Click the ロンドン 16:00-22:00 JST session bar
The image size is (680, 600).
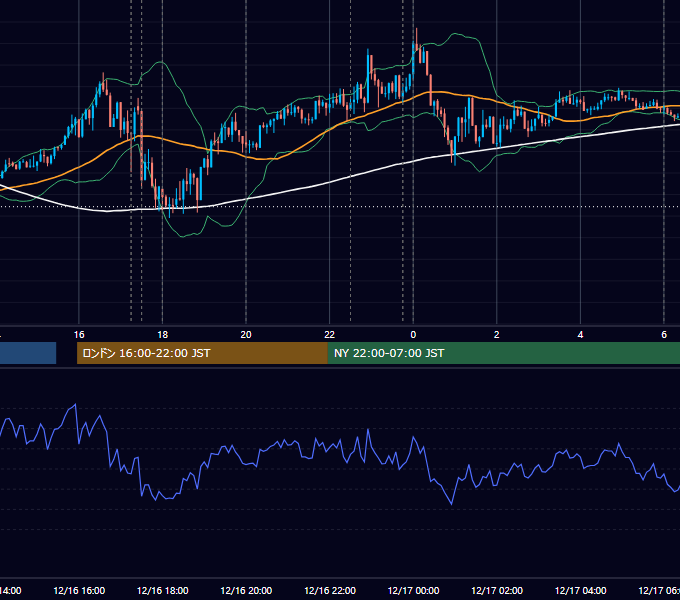click(202, 353)
